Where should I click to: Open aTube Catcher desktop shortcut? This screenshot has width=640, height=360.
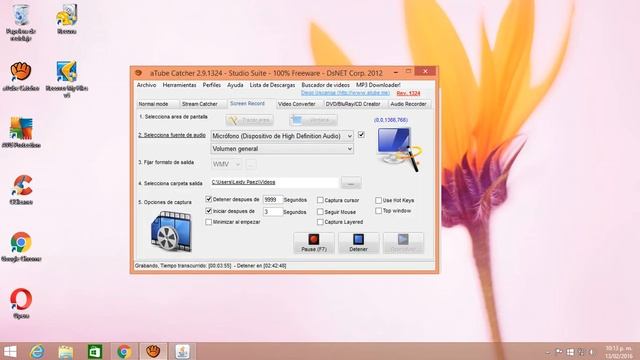(x=21, y=76)
